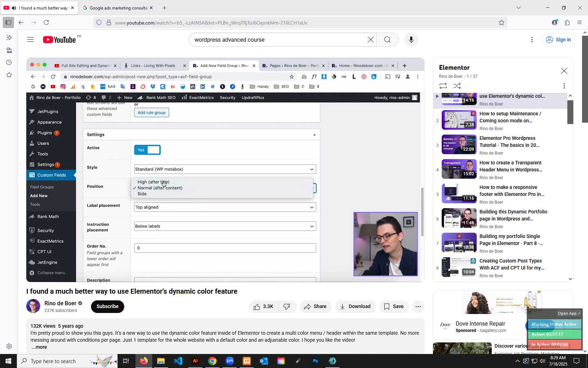588x368 pixels.
Task: Open Photoshop from the taskbar
Action: pos(315,361)
